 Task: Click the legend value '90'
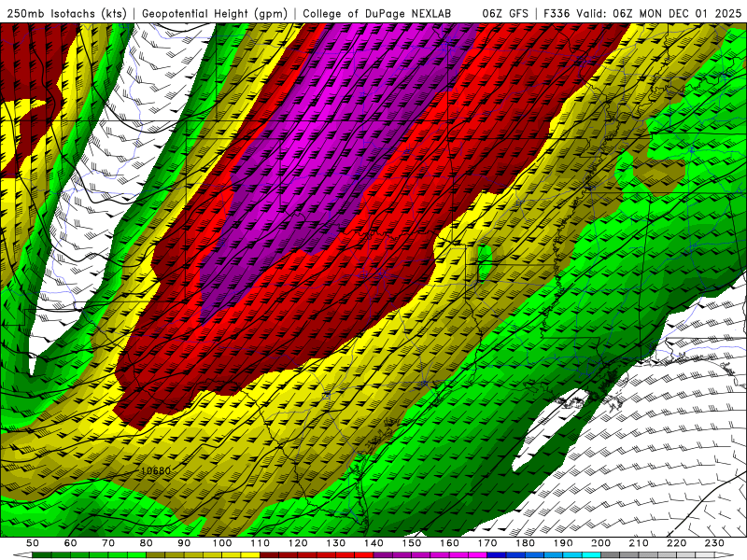184,543
